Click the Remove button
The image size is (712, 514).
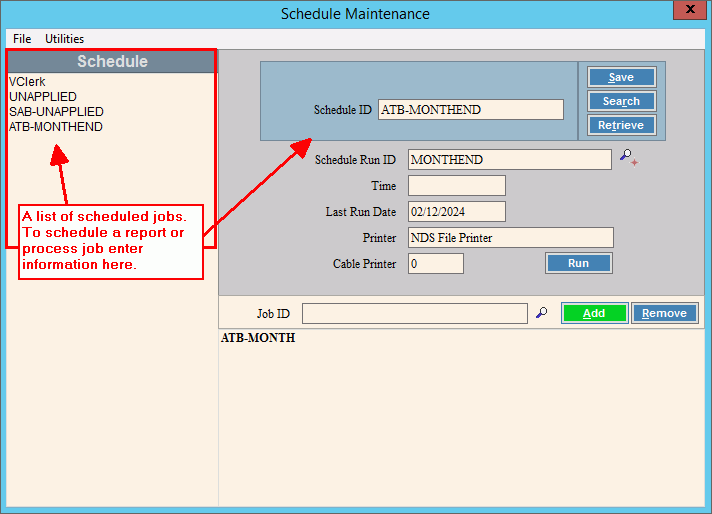664,313
